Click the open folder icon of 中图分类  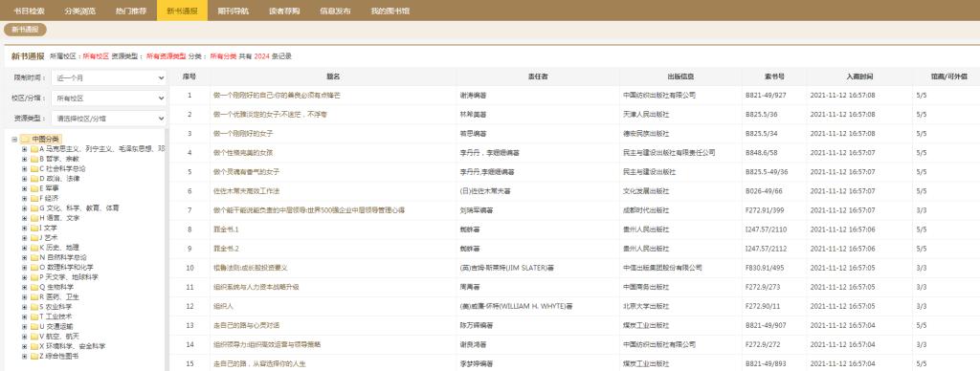tap(24, 140)
